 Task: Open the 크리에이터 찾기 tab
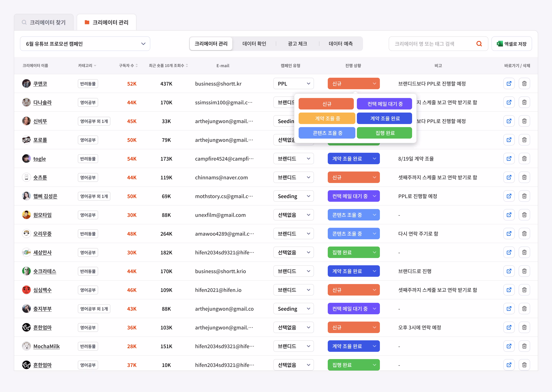tap(44, 22)
